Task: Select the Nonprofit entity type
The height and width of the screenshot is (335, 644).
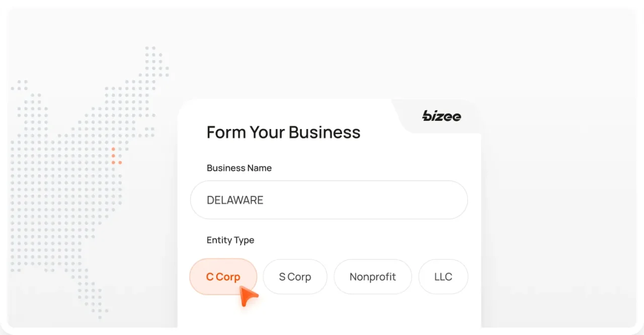Action: click(373, 277)
